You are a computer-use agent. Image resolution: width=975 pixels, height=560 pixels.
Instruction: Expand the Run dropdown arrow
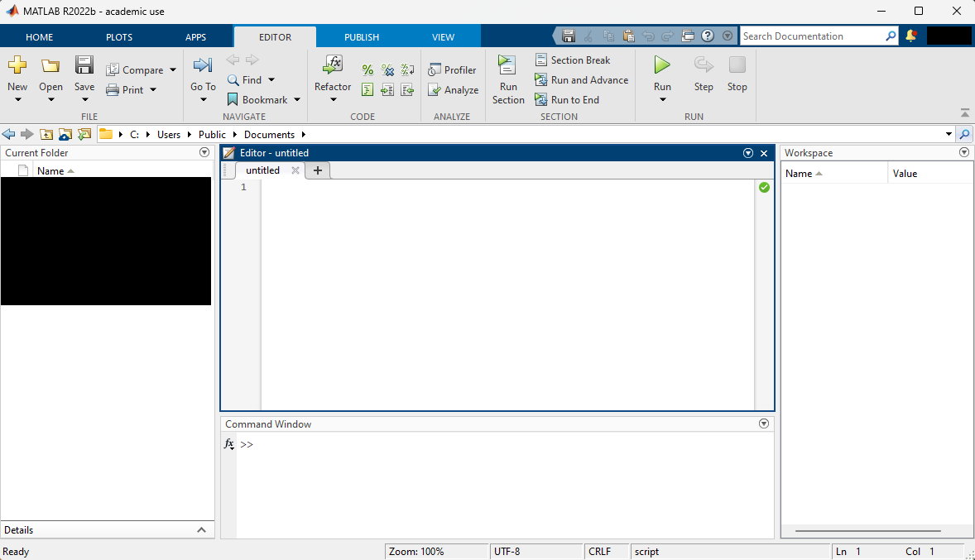tap(662, 99)
